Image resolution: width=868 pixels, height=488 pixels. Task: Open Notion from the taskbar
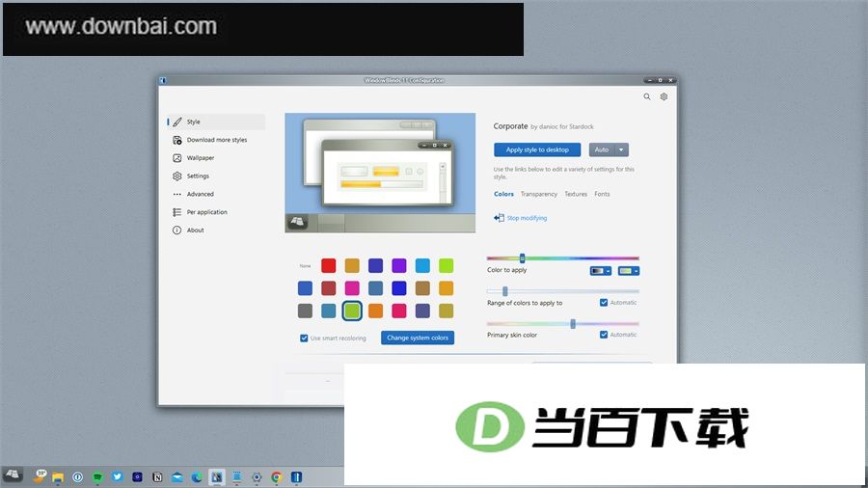click(157, 477)
